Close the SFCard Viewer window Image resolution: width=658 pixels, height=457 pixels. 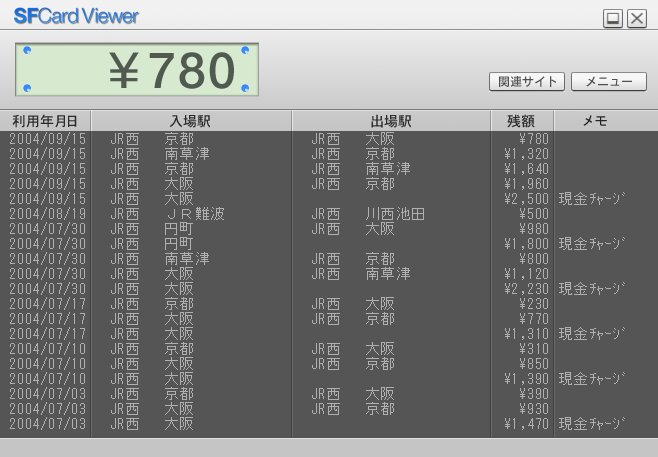tap(636, 18)
